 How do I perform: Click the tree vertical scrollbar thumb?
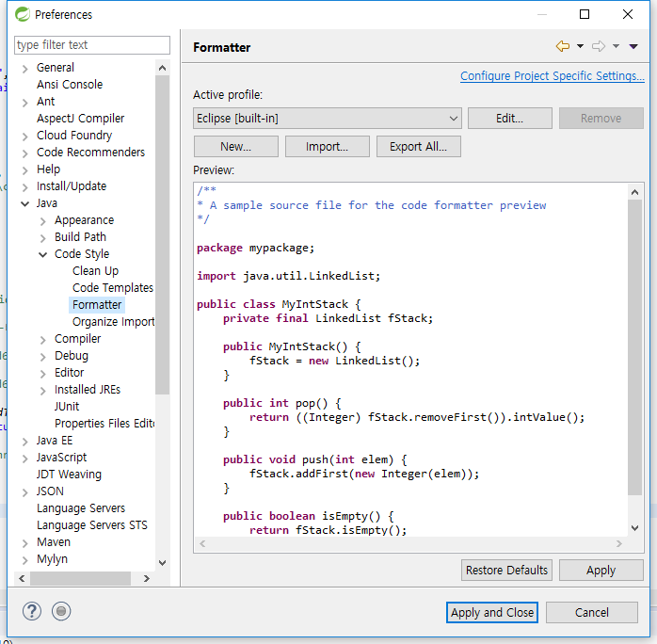coord(163,234)
